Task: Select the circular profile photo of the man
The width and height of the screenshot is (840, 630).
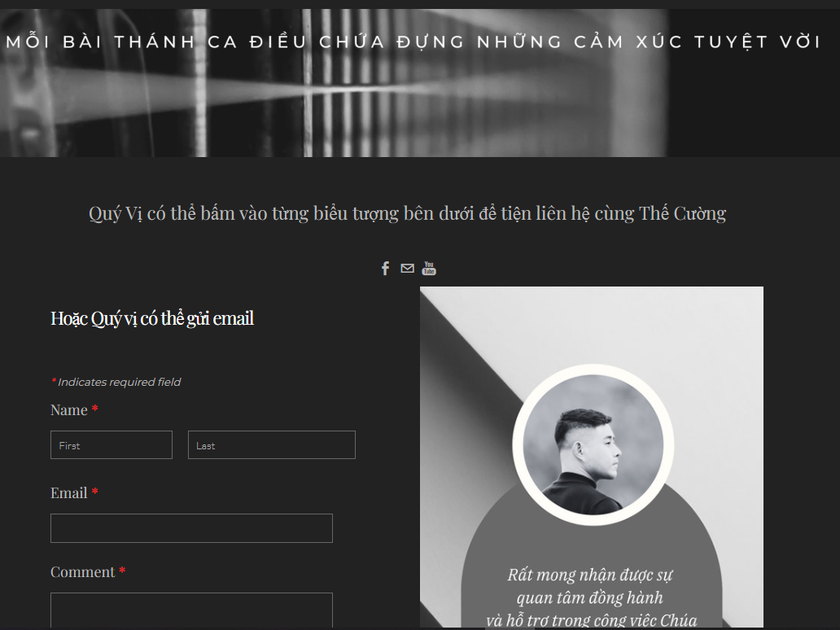Action: pos(593,444)
